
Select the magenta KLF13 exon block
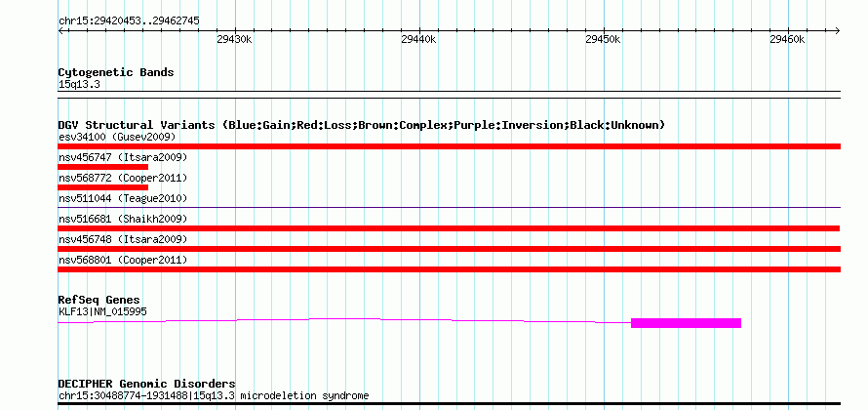(686, 323)
